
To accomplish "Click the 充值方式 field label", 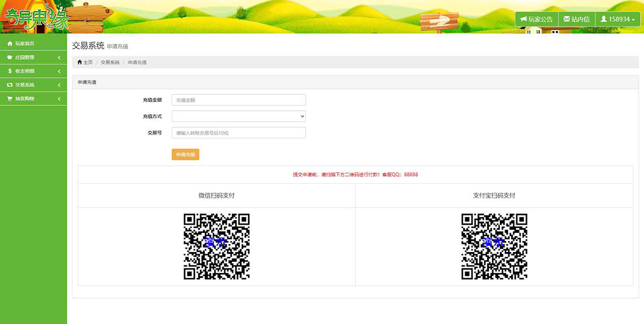I will click(152, 116).
